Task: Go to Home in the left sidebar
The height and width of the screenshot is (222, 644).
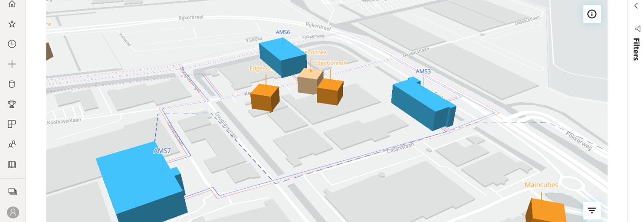Action: pyautogui.click(x=12, y=4)
